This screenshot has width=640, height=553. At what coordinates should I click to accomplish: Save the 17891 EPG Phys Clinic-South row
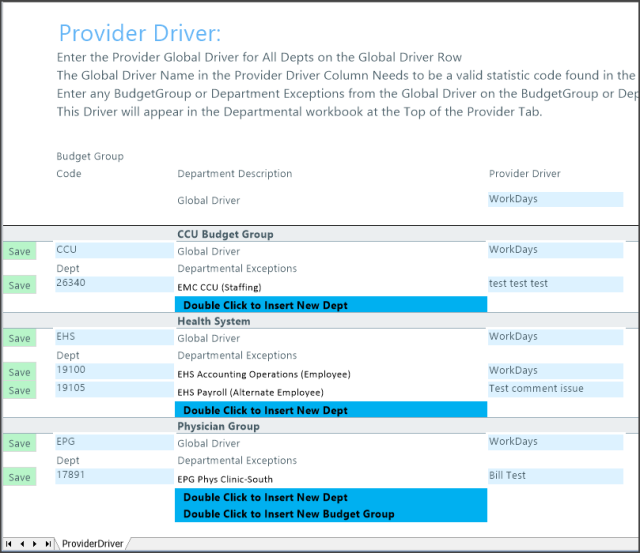pos(19,477)
